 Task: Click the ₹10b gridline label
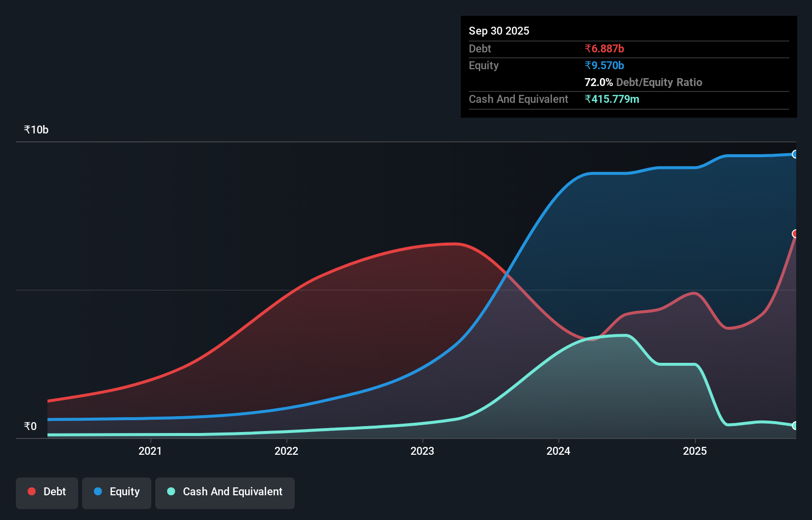pyautogui.click(x=36, y=130)
